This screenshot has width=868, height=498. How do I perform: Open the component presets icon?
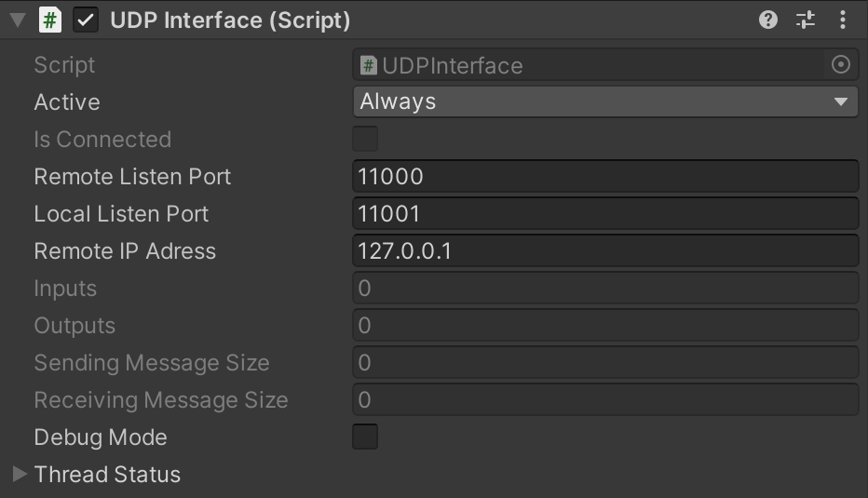pos(806,20)
